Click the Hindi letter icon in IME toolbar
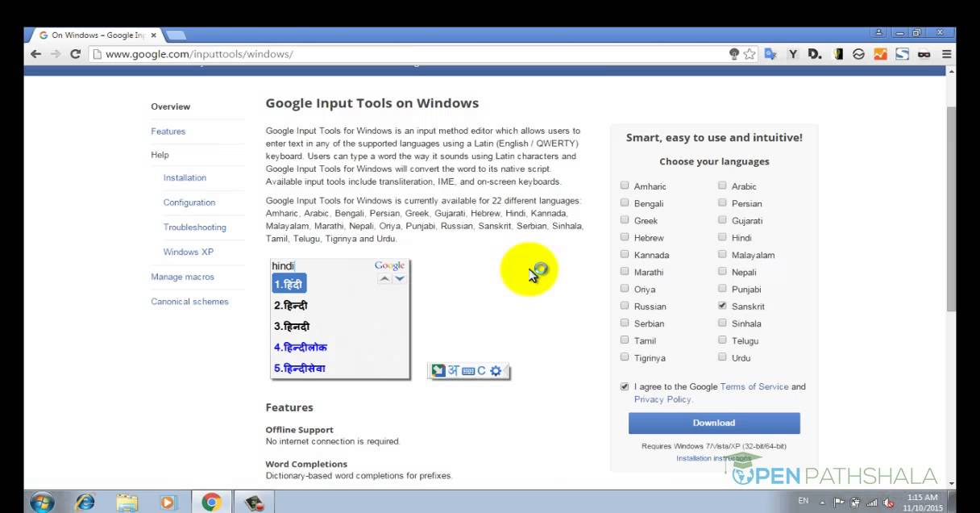 click(x=453, y=371)
